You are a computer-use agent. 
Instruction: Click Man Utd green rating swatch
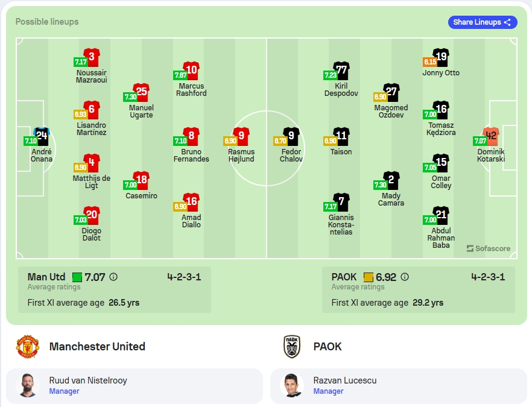pos(77,277)
